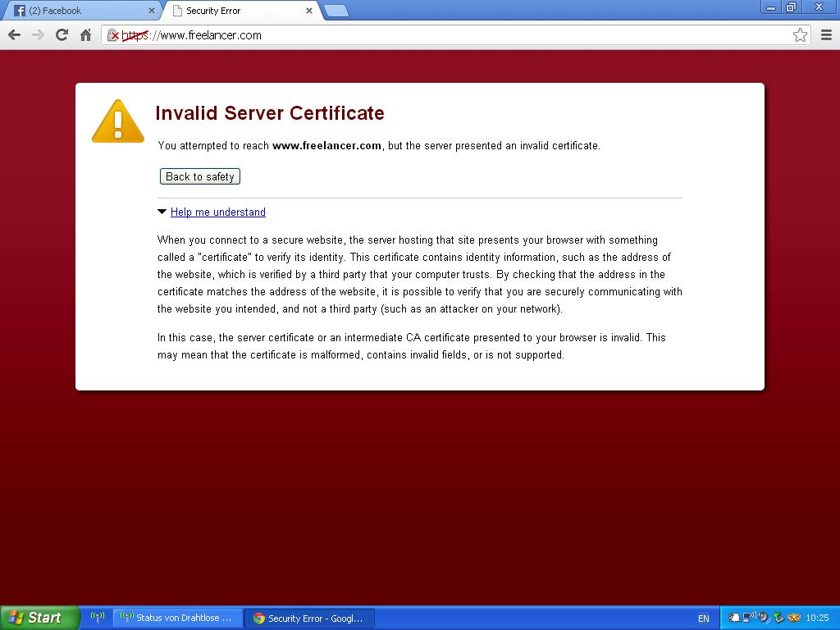Collapse the Help me understand triangle
The height and width of the screenshot is (630, 840).
tap(162, 212)
